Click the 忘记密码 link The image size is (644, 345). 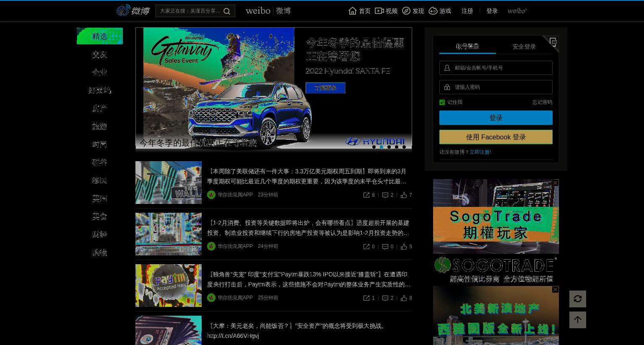click(542, 102)
